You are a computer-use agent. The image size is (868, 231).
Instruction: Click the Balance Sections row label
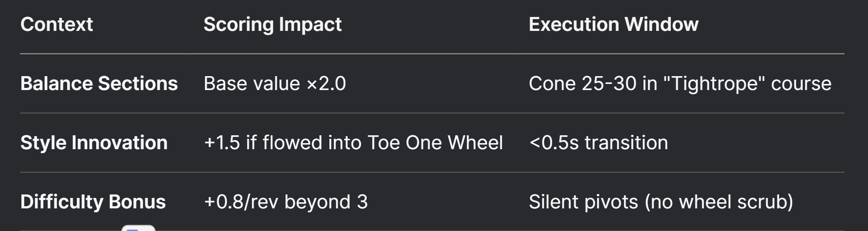(99, 84)
